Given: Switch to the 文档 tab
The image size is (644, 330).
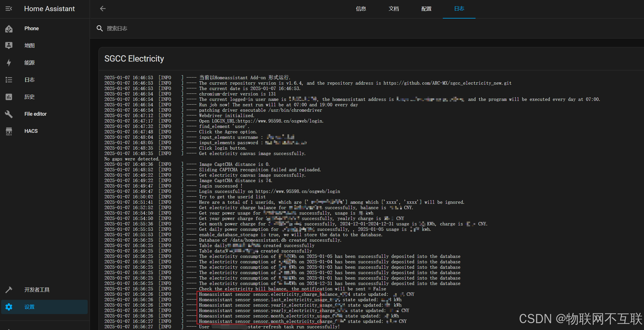Looking at the screenshot, I should 394,9.
